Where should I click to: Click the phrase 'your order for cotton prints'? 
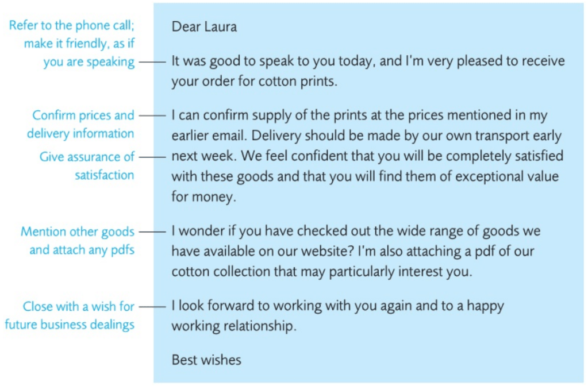pos(253,82)
